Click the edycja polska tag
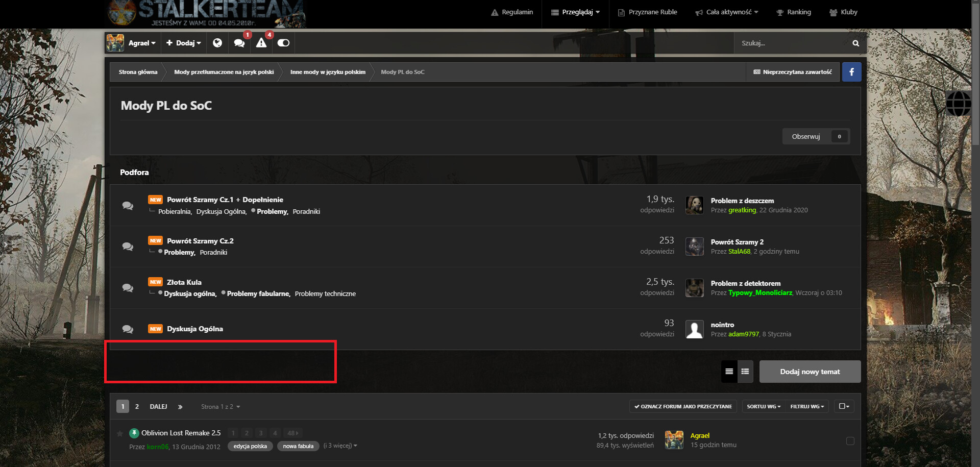This screenshot has height=467, width=980. click(250, 446)
